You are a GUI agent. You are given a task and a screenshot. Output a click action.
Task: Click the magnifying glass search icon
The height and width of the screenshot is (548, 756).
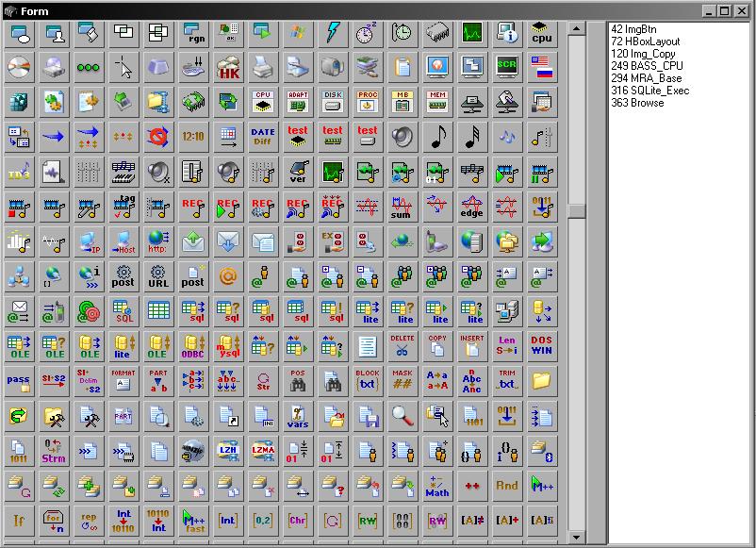(403, 417)
